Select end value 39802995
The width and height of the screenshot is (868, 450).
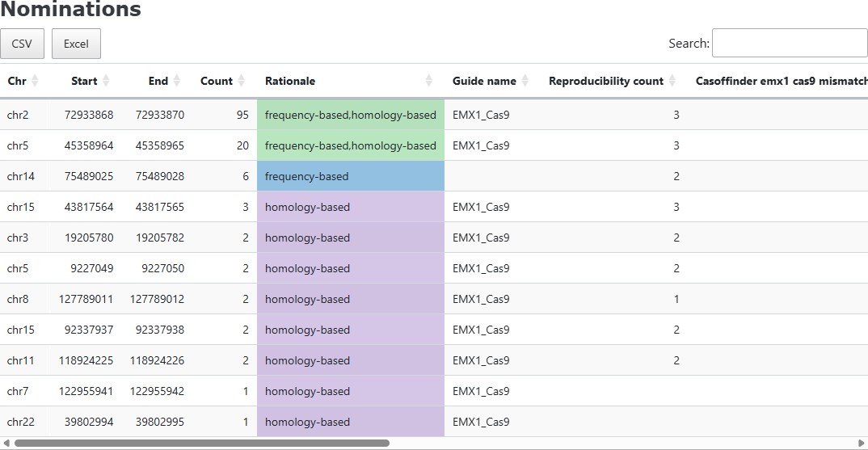(160, 423)
